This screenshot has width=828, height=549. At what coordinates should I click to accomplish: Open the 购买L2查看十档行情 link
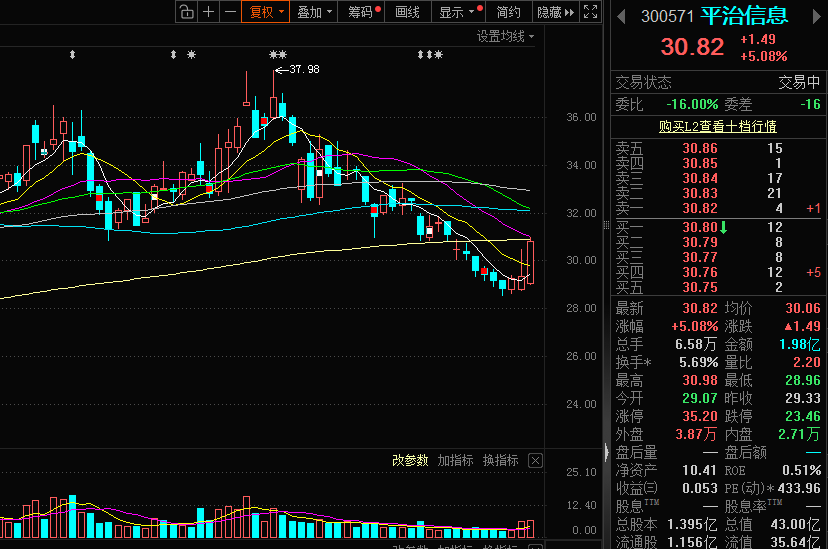718,127
